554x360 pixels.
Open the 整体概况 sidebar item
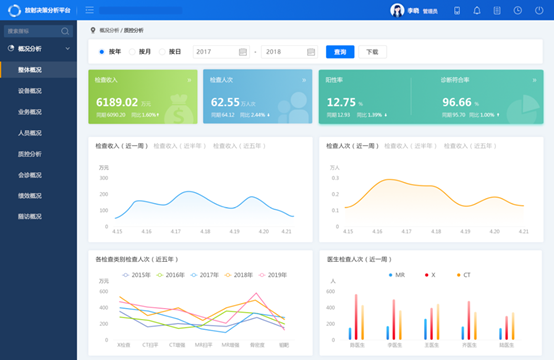pyautogui.click(x=38, y=70)
